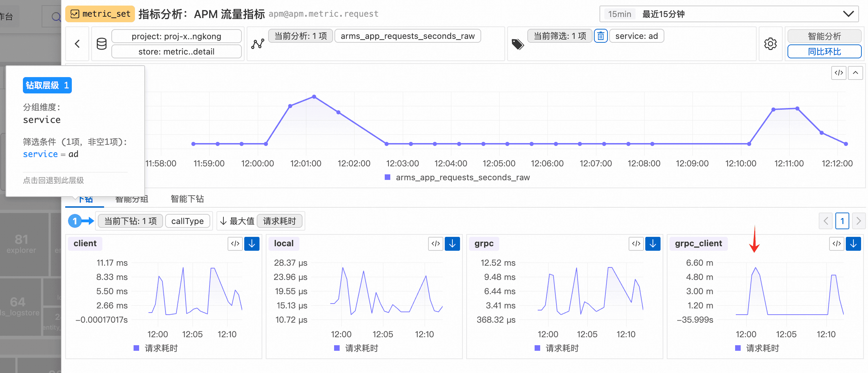Screen dimensions: 868x373
Task: Click the back arrow icon
Action: coord(77,44)
